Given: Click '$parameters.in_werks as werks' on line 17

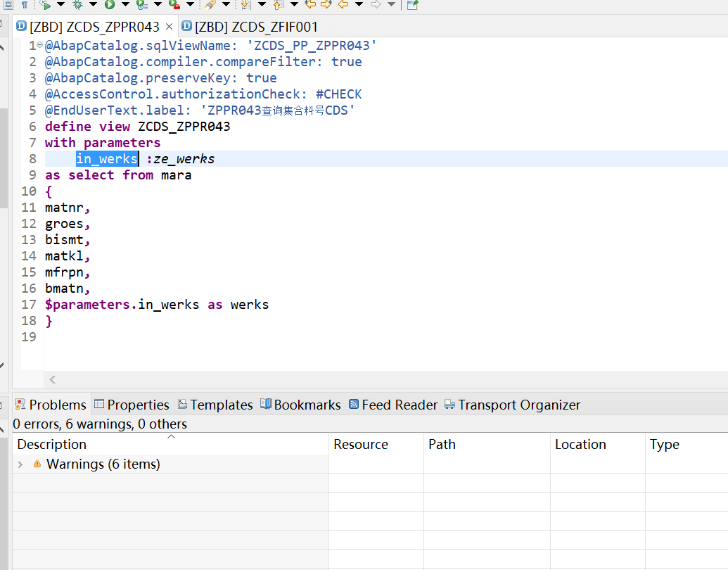Looking at the screenshot, I should [x=156, y=305].
